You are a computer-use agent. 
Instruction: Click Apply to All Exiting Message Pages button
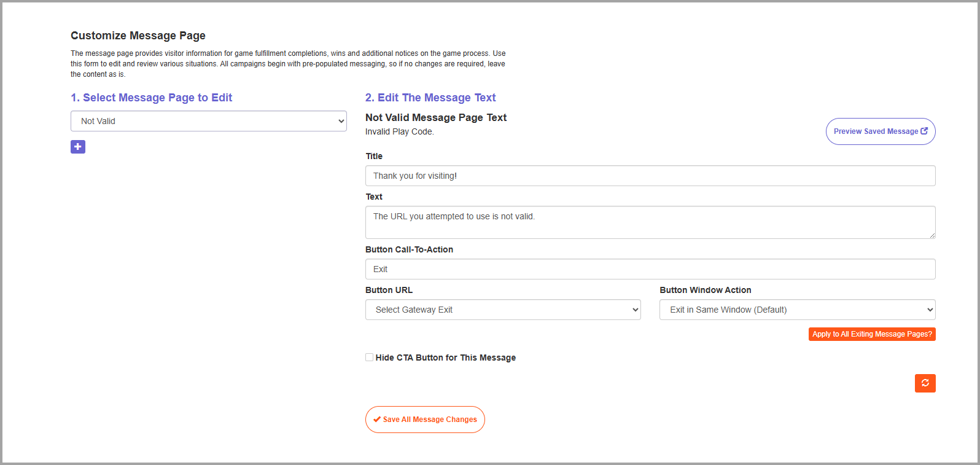872,334
